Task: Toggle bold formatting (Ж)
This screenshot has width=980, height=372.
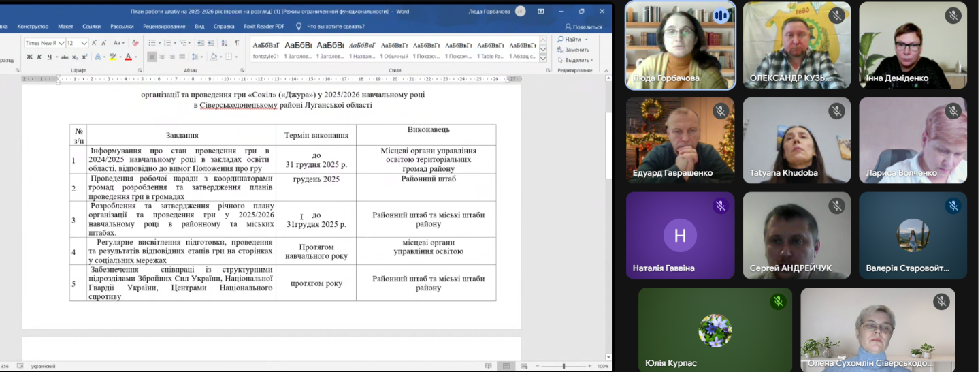Action: click(29, 57)
